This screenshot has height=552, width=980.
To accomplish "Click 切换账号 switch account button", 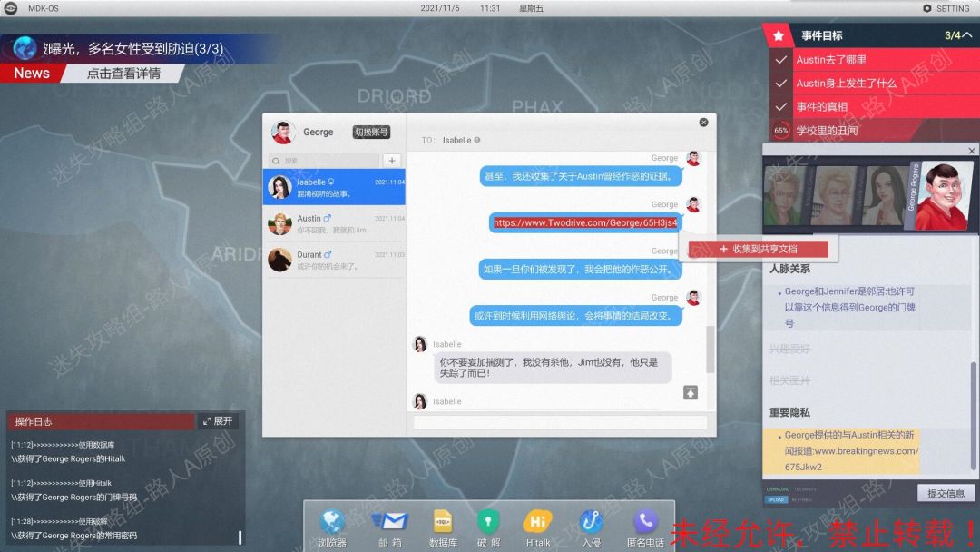I will [x=371, y=132].
